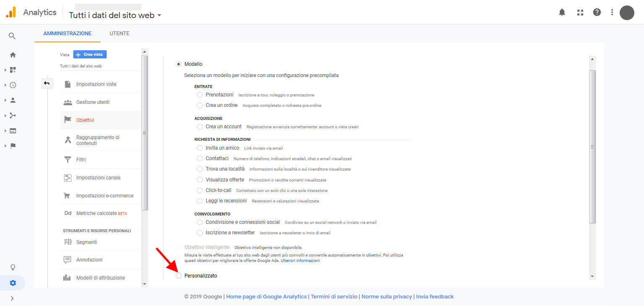Select the Prenotazioni template radio button
Viewport: 644px width, 306px height.
point(200,95)
